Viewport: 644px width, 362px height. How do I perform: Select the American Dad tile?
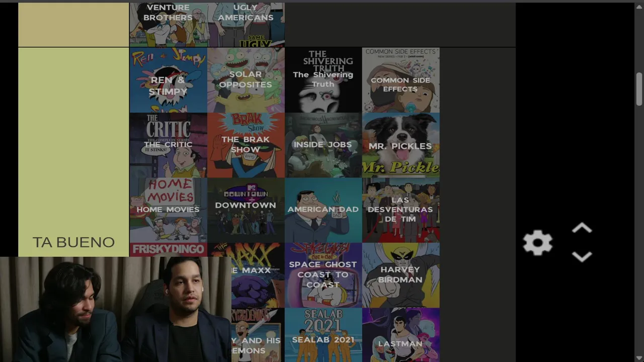coord(323,210)
